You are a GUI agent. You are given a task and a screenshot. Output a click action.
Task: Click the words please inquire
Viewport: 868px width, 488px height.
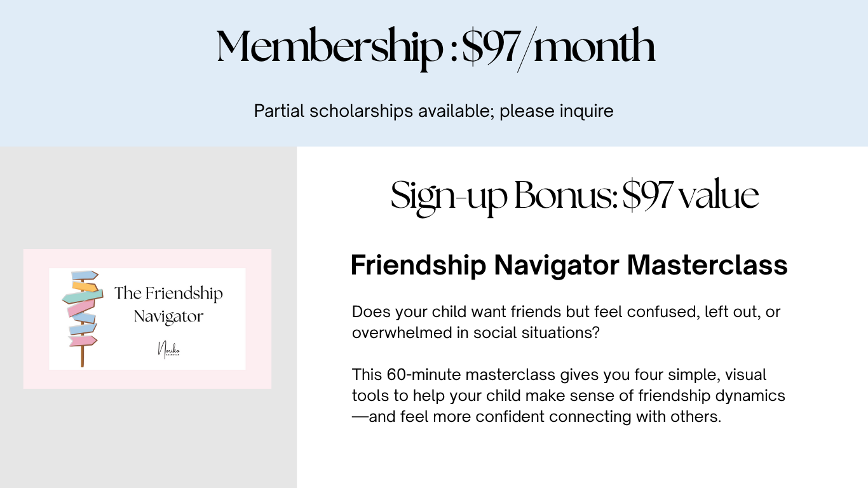pos(557,111)
